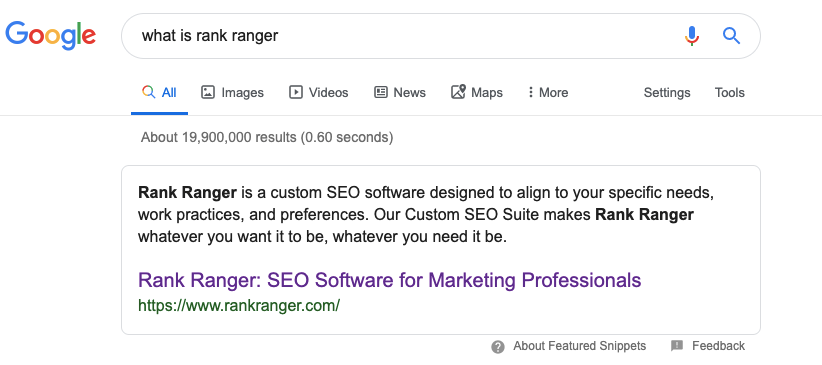Image resolution: width=822 pixels, height=365 pixels.
Task: Expand the Tools filter options
Action: tap(729, 92)
